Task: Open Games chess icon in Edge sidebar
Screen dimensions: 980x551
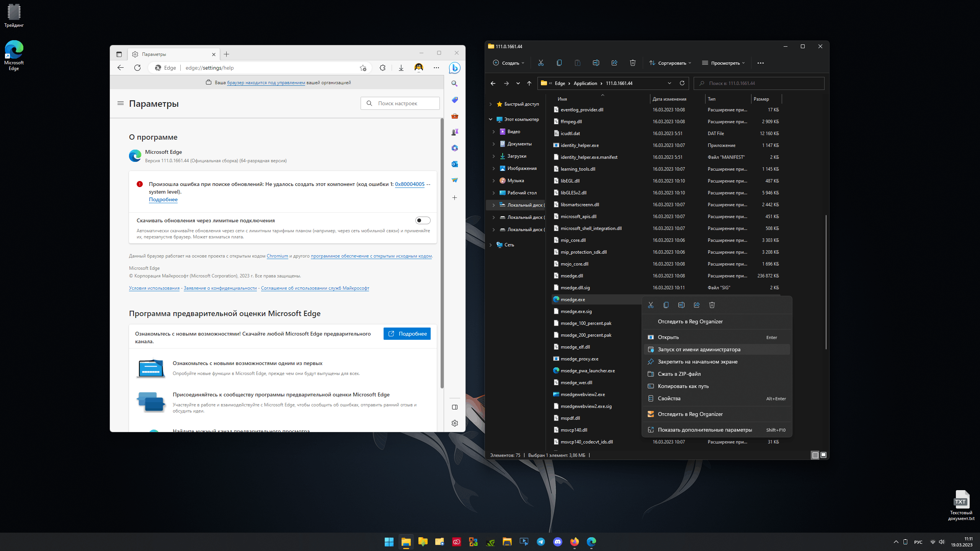Action: [454, 132]
